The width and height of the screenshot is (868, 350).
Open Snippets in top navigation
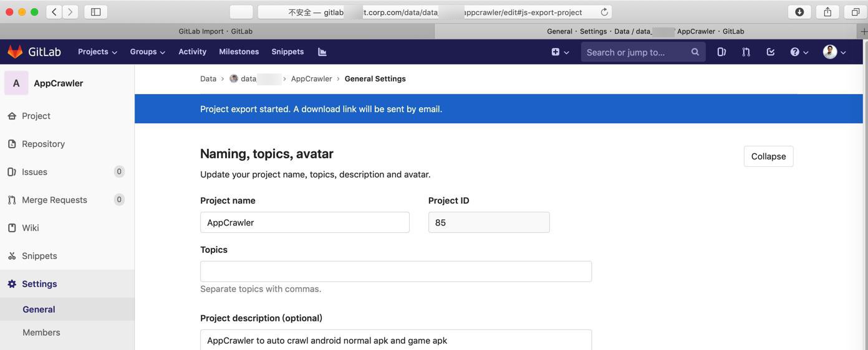click(x=287, y=52)
